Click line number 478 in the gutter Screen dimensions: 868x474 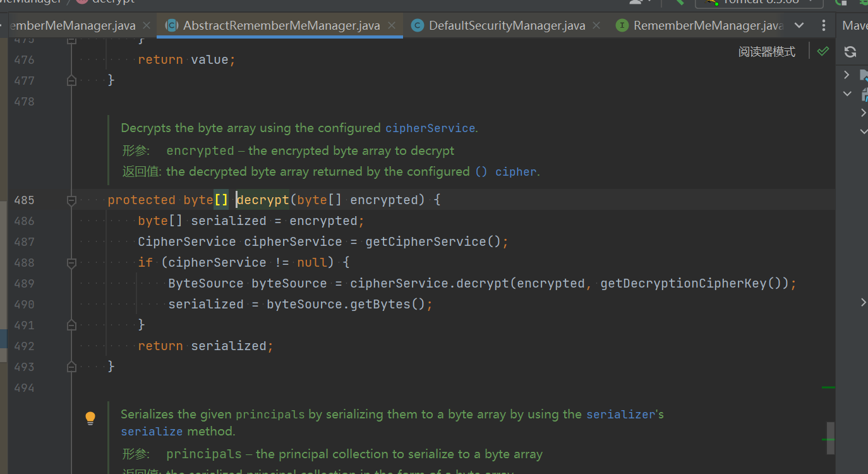24,102
